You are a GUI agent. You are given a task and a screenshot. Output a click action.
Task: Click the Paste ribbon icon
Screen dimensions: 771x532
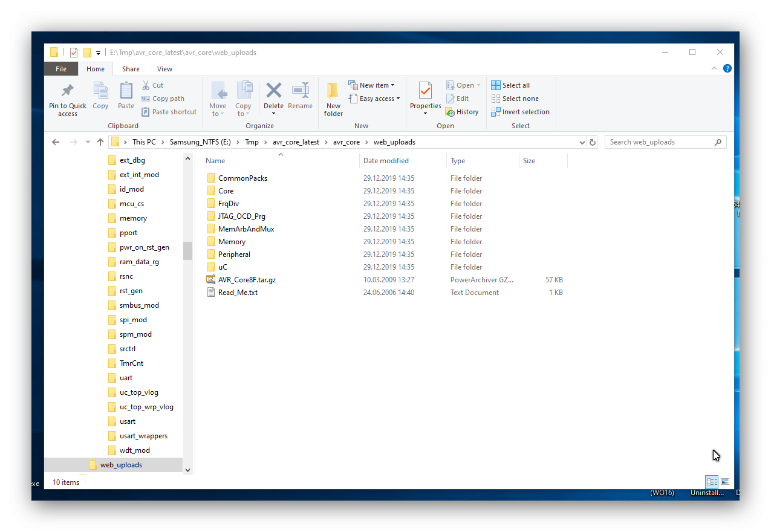coord(126,97)
